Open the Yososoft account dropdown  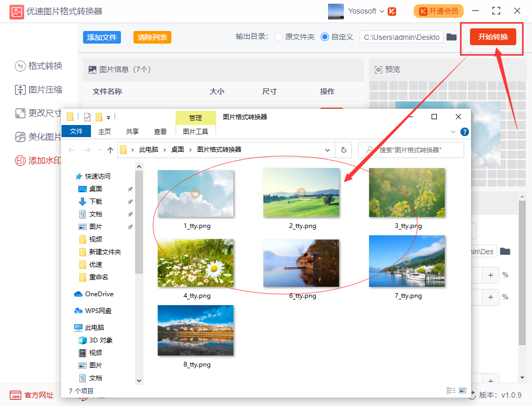pos(363,11)
